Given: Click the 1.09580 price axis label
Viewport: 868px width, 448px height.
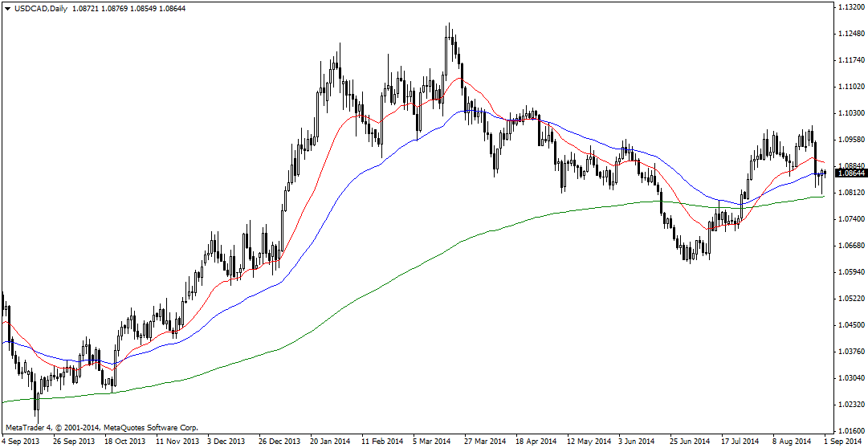Looking at the screenshot, I should coord(851,140).
